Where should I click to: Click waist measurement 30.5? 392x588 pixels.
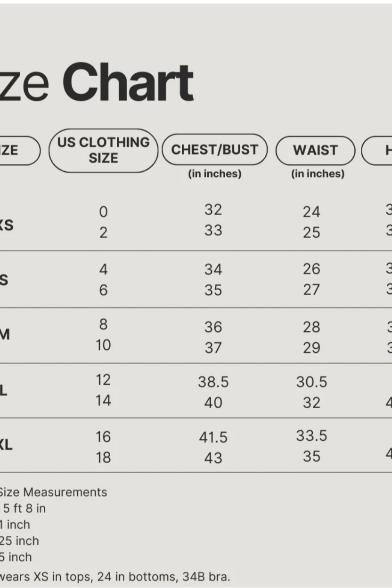[311, 382]
